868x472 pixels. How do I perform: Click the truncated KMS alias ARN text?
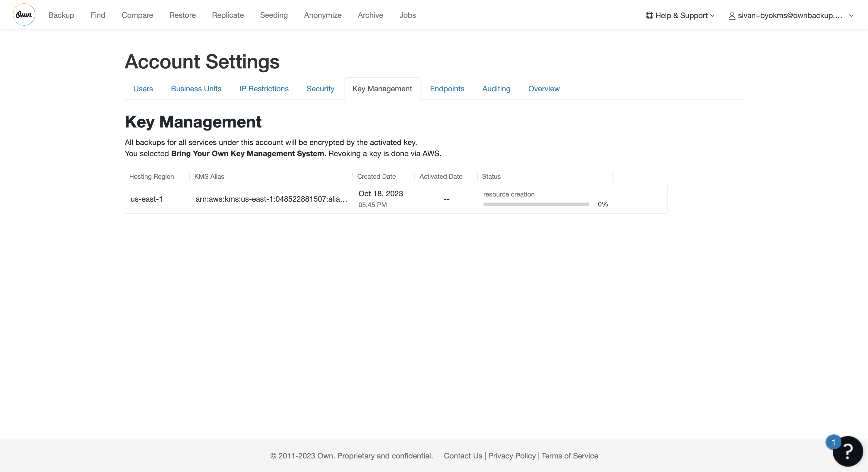tap(271, 199)
